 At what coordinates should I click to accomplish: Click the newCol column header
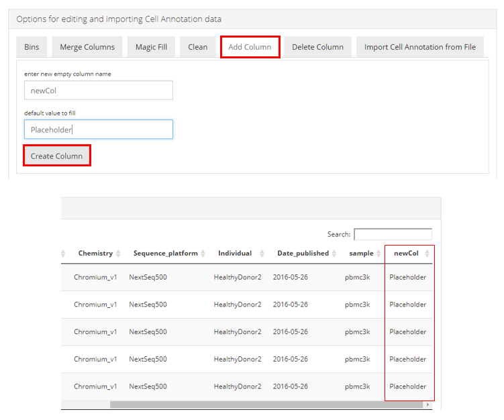tap(405, 254)
